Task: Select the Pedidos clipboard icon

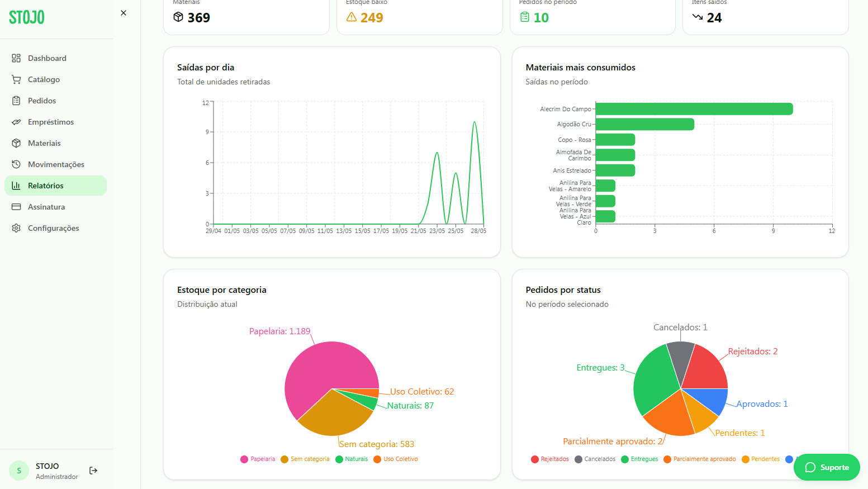Action: click(x=16, y=101)
